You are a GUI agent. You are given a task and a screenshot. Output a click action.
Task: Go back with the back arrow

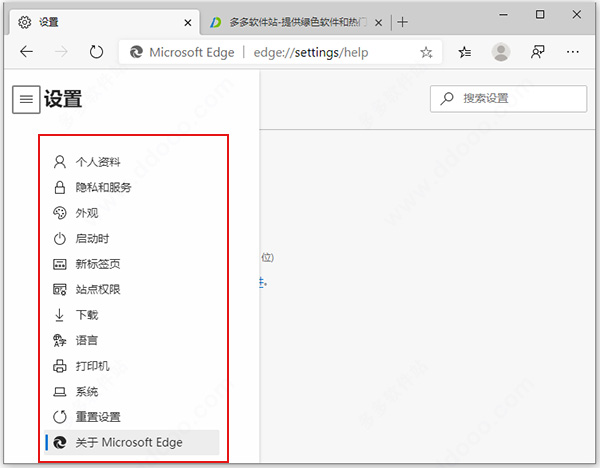pyautogui.click(x=26, y=52)
